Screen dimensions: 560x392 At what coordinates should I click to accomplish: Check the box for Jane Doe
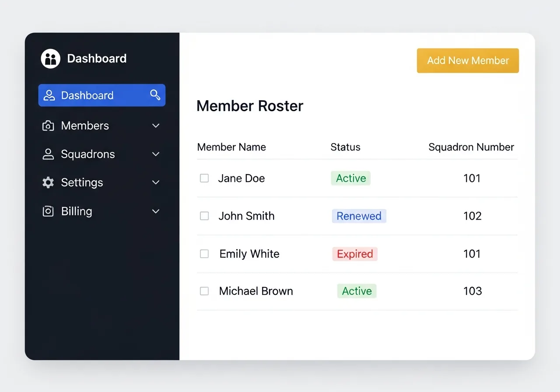point(204,178)
